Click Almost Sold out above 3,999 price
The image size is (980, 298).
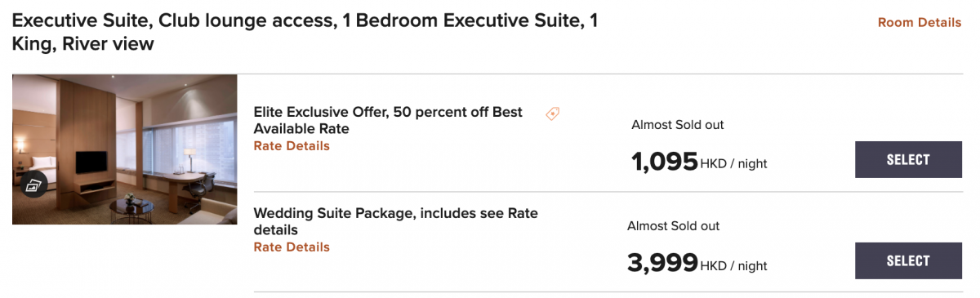click(x=674, y=226)
